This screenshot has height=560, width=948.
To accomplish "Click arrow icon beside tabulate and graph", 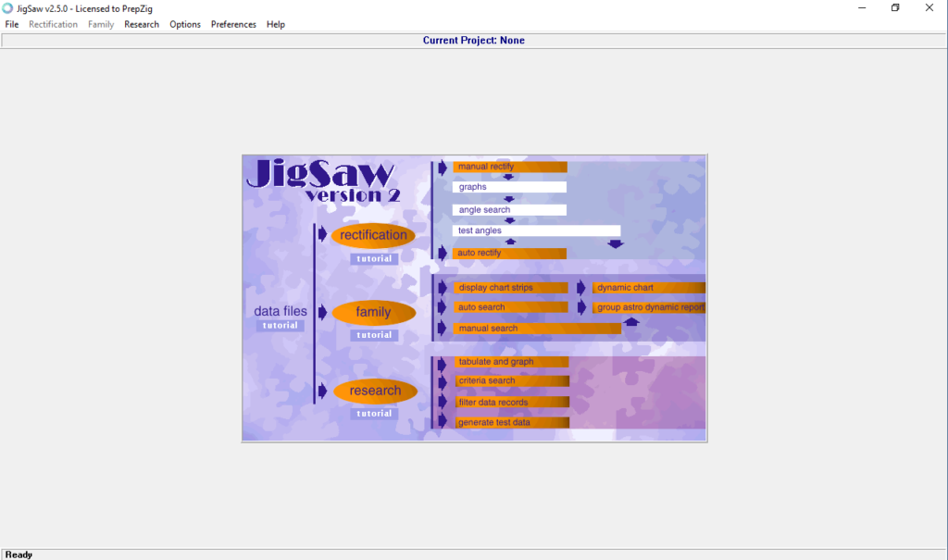I will pos(443,364).
